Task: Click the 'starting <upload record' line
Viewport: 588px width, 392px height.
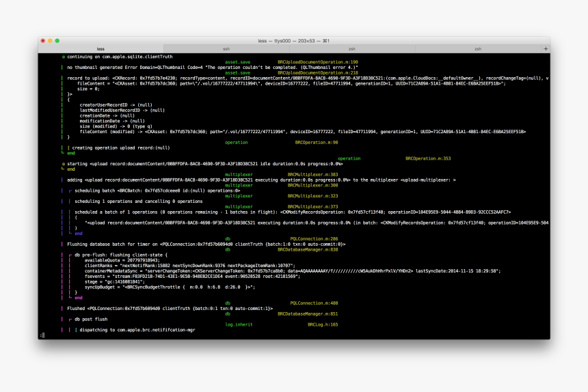Action: (x=204, y=164)
